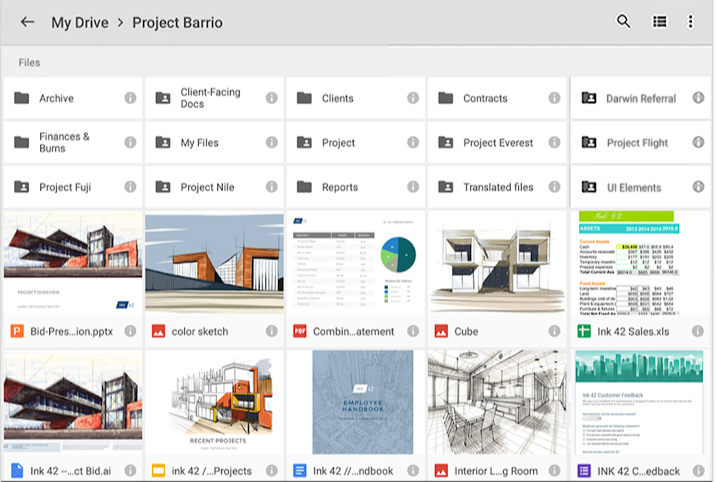Screen dimensions: 716x482
Task: Show info for Archive folder
Action: click(x=130, y=98)
